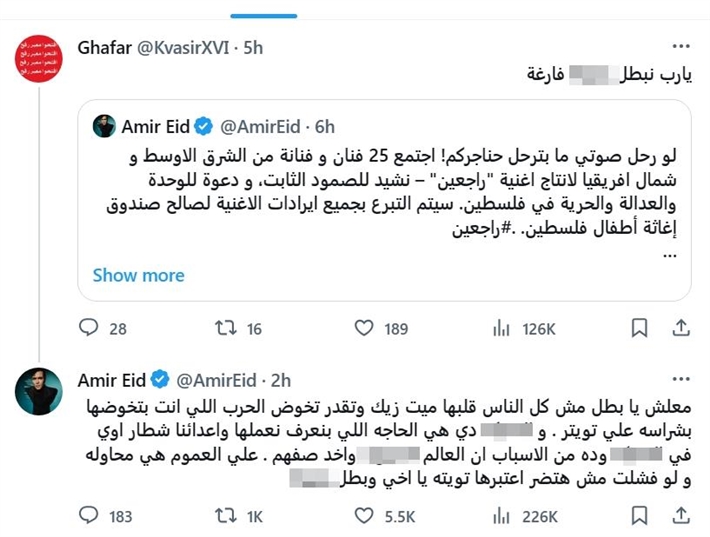Expand quoted tweet with Show more

click(x=138, y=275)
